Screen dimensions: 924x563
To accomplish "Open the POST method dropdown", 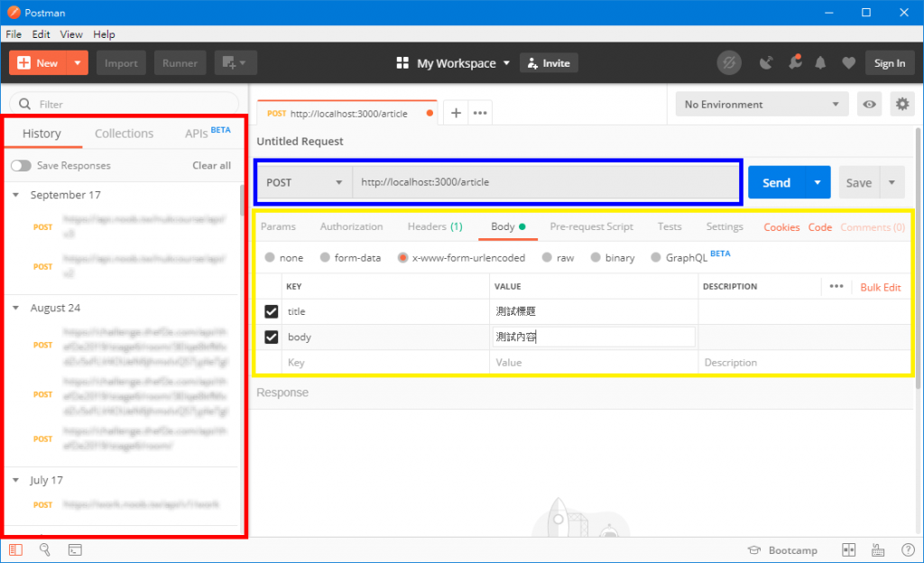I will [305, 182].
